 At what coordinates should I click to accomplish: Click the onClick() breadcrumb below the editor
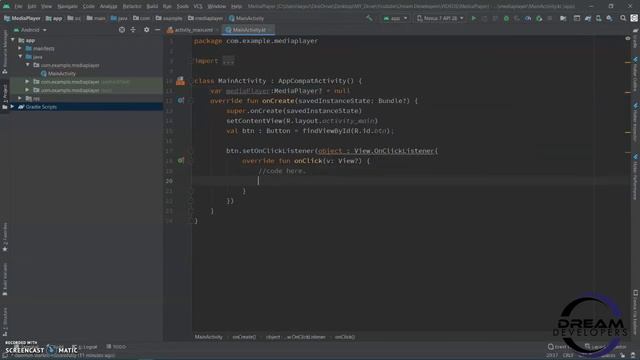(345, 337)
